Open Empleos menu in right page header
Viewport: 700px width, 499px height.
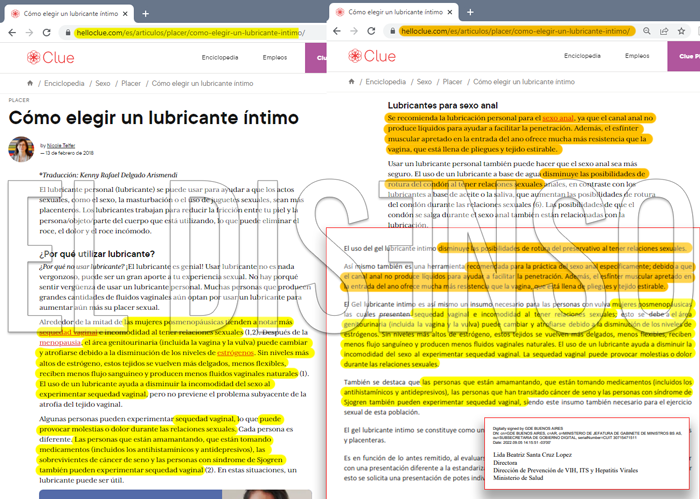(x=637, y=56)
